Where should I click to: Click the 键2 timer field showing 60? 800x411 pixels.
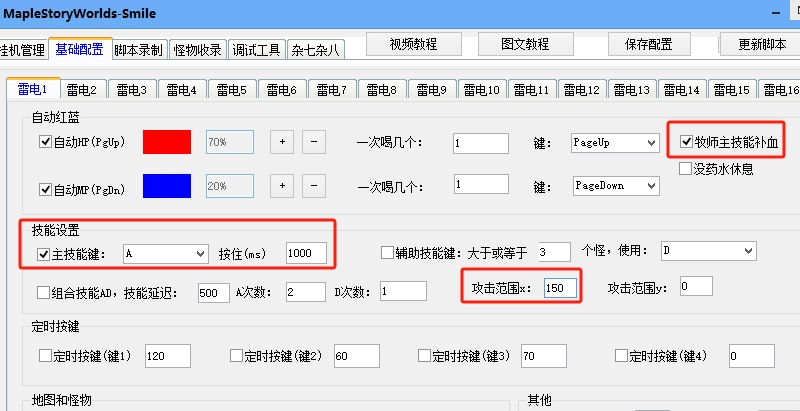coord(357,356)
